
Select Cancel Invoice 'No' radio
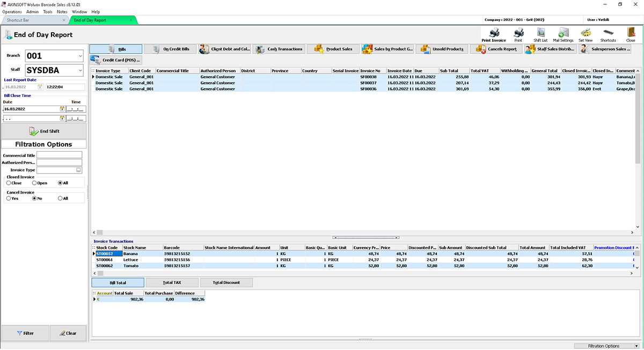34,198
